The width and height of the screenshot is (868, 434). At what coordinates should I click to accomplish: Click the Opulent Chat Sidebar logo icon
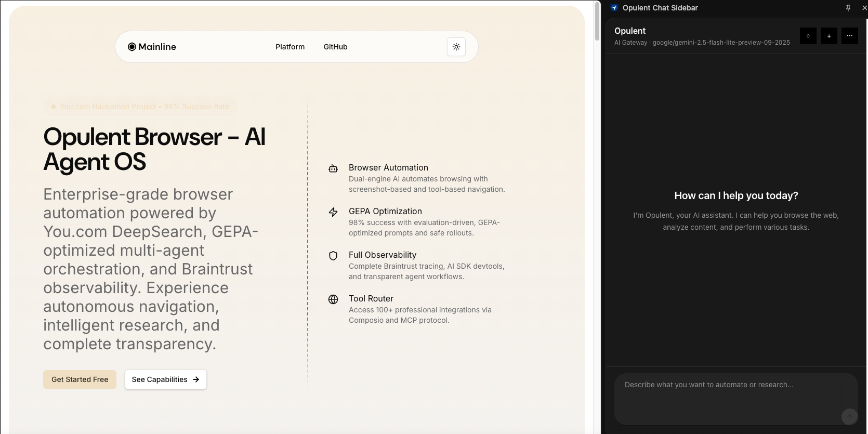[614, 8]
